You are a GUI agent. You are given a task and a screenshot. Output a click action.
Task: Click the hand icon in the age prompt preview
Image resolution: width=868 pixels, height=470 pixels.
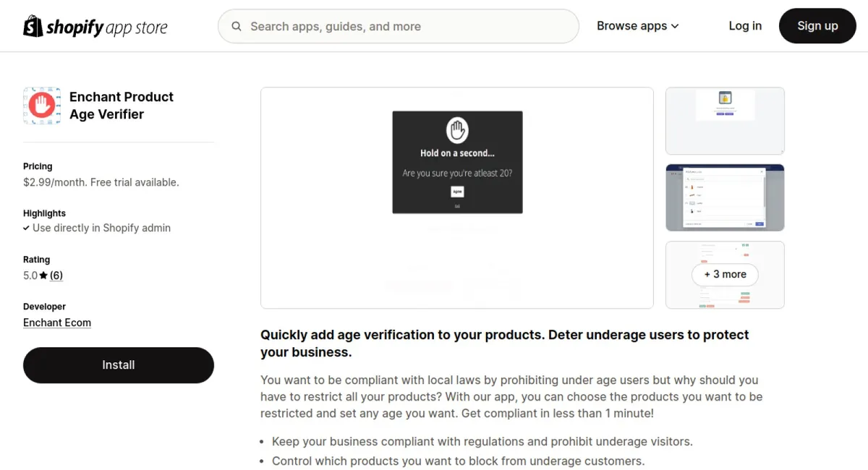click(457, 131)
